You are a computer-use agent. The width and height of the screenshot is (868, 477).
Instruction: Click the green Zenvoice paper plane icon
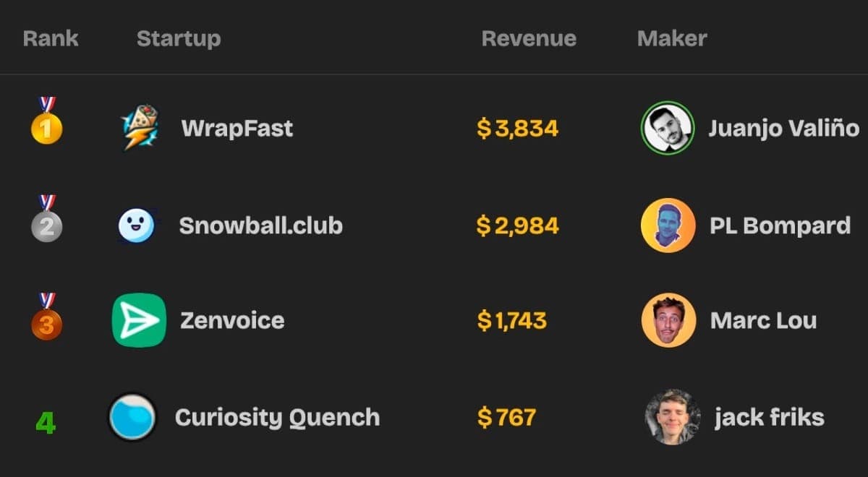(x=139, y=320)
